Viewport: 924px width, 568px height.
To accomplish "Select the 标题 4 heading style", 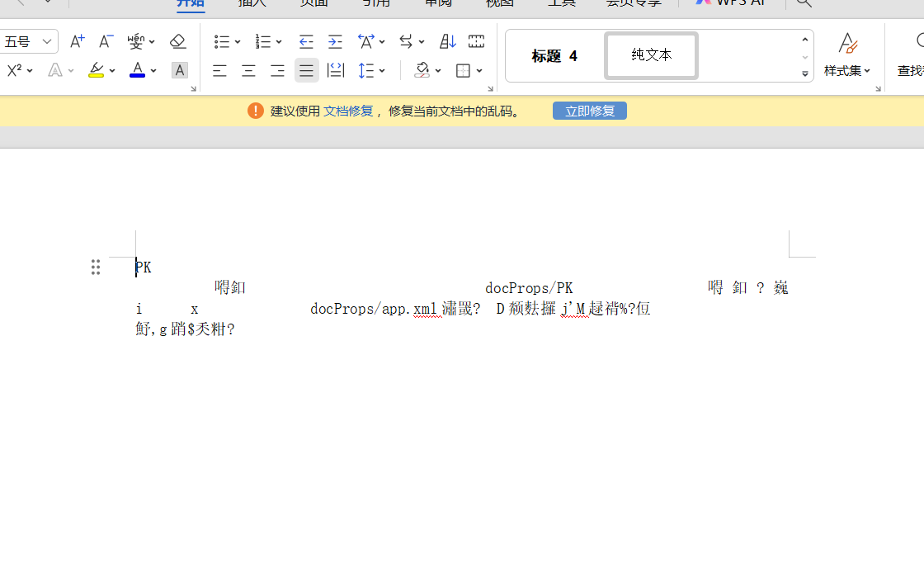I will [x=554, y=56].
